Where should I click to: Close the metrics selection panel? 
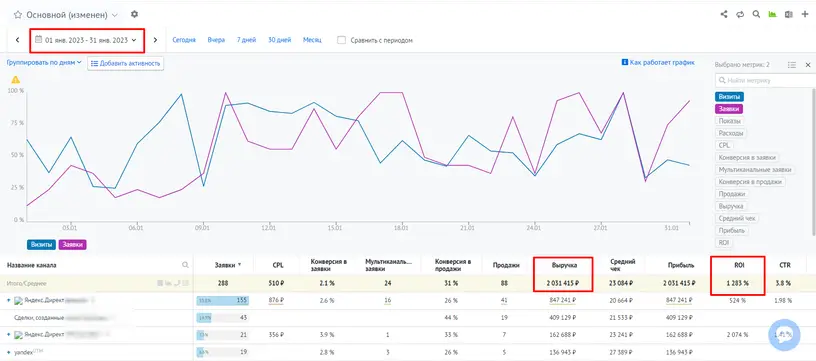point(808,65)
